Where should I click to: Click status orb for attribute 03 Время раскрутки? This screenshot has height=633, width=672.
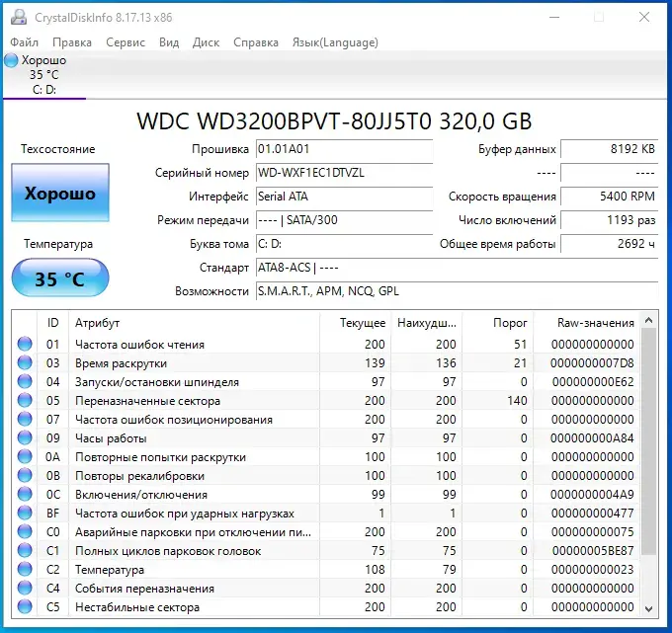(25, 362)
